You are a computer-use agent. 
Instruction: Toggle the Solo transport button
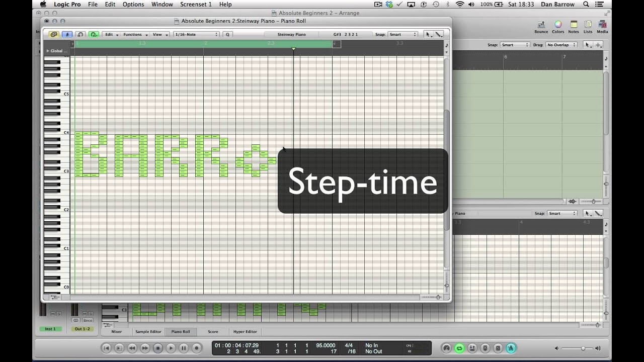pyautogui.click(x=498, y=348)
